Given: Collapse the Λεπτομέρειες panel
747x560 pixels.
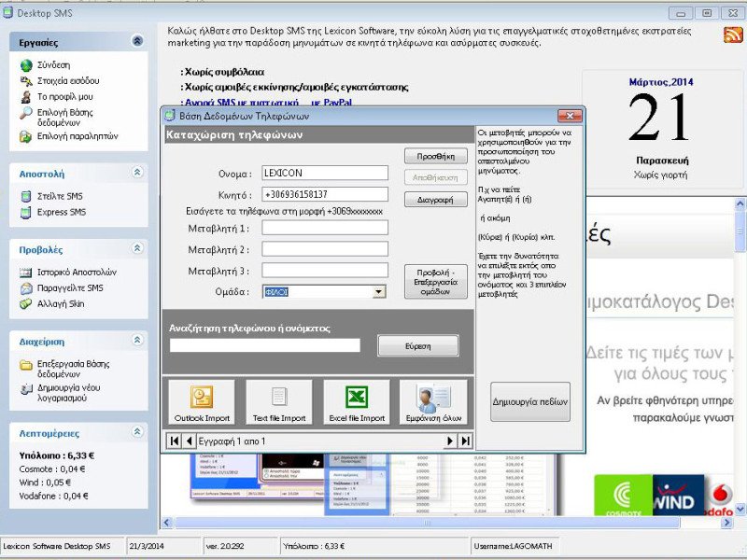Looking at the screenshot, I should (x=137, y=432).
